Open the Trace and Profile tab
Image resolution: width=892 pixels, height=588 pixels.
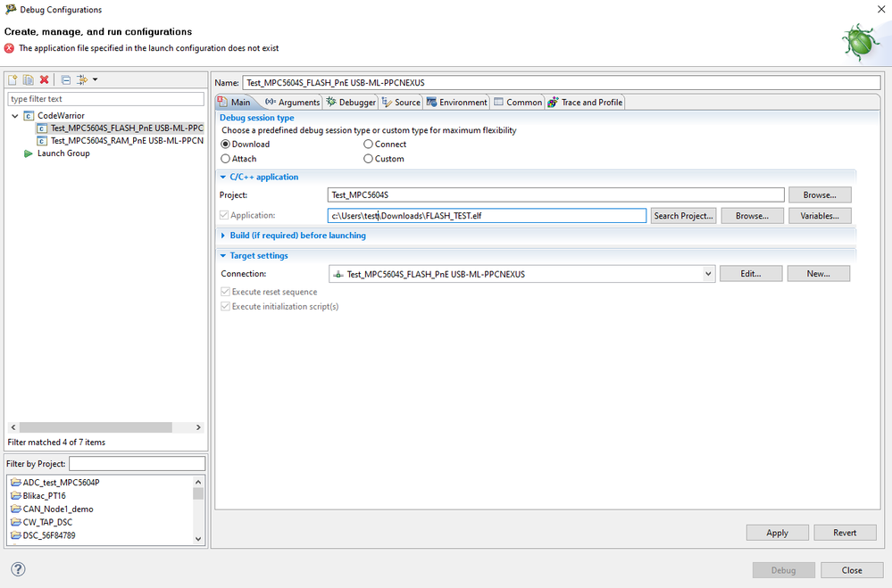(586, 103)
